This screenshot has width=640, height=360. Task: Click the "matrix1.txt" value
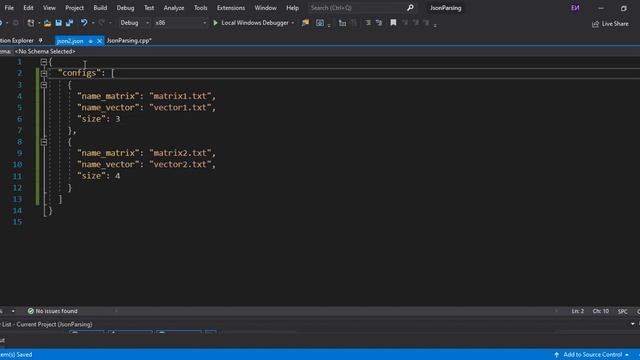pyautogui.click(x=180, y=96)
